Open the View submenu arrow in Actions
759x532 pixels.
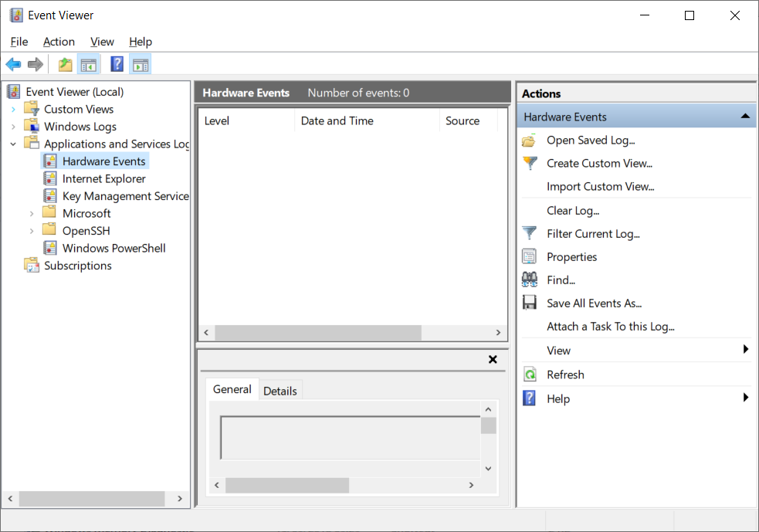pos(745,349)
